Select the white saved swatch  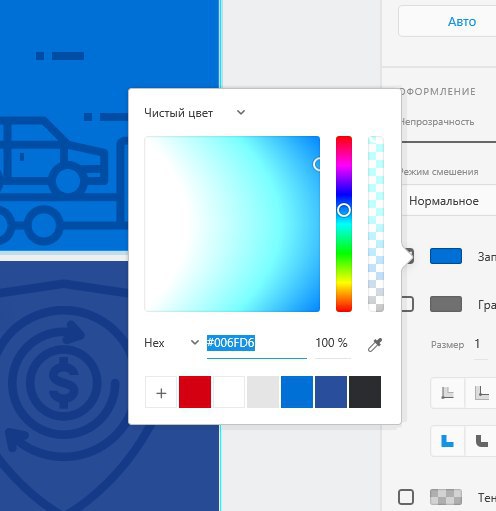pos(229,392)
